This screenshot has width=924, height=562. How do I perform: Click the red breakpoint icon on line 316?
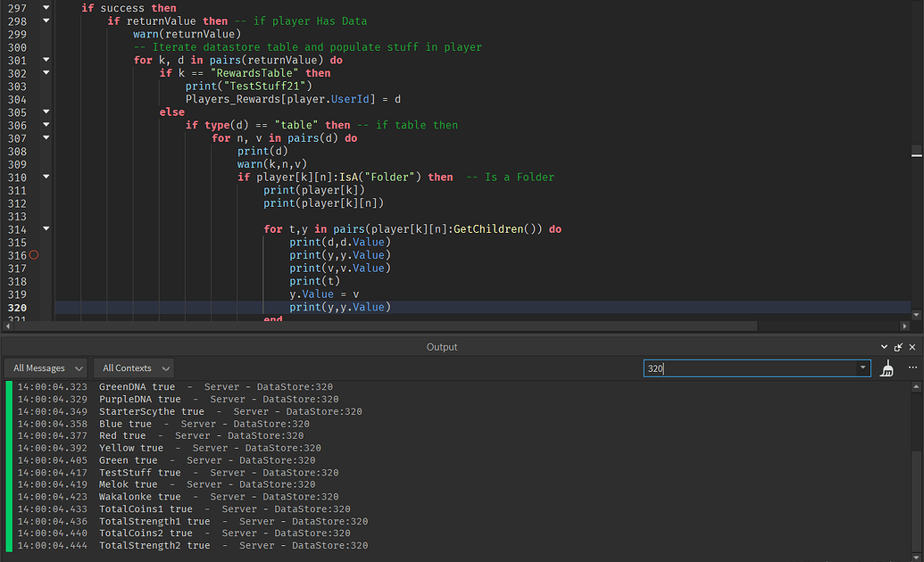pyautogui.click(x=34, y=255)
